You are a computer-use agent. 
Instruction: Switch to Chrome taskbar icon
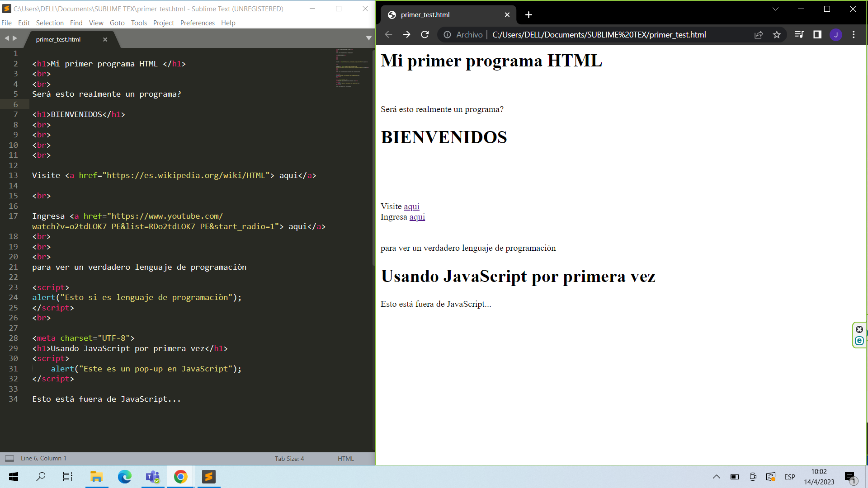coord(181,477)
